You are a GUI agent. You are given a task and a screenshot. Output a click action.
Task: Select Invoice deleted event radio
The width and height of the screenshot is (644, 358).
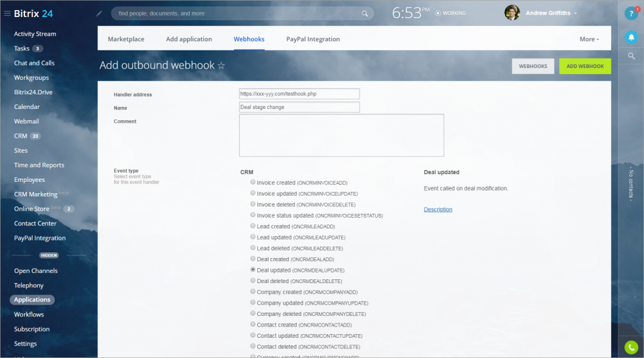click(253, 204)
